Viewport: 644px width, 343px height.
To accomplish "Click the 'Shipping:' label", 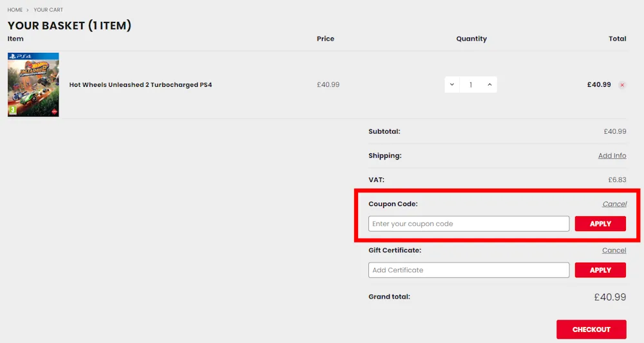I will pos(385,156).
